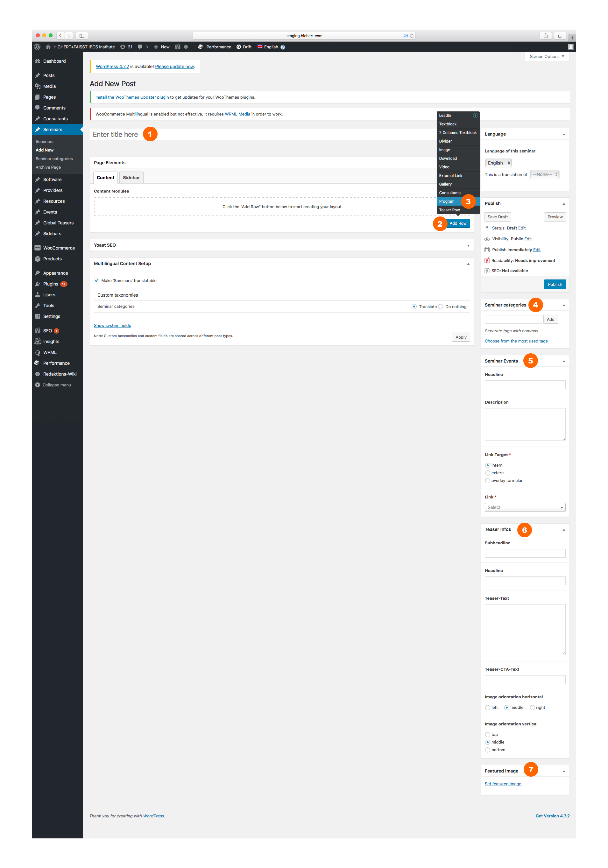Open the WordPress logo menu
Screen dimensions: 608x868
pos(37,47)
